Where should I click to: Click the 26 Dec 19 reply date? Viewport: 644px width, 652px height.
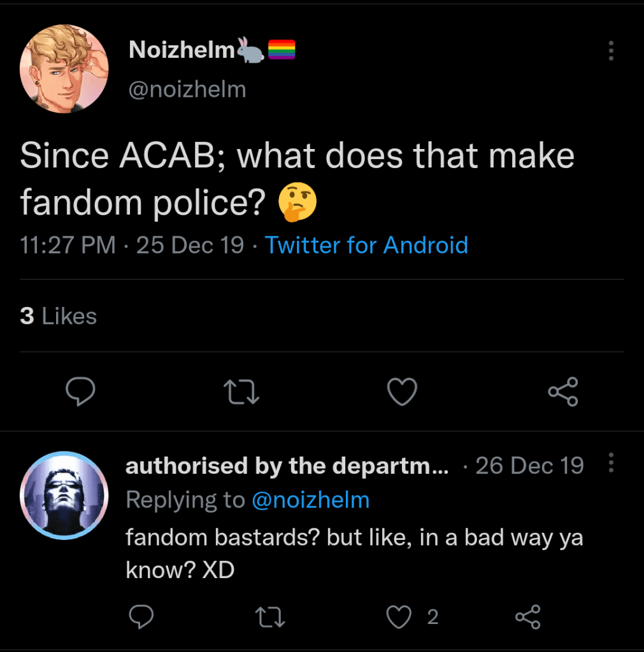point(529,466)
